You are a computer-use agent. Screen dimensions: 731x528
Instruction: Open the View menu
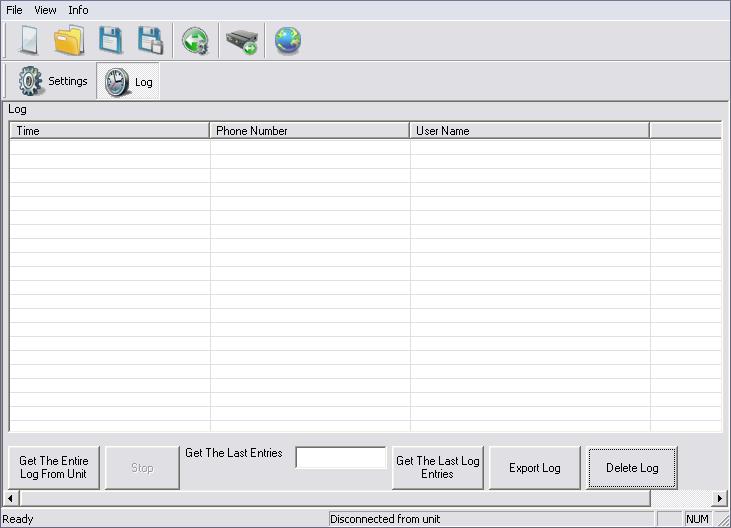tap(45, 10)
